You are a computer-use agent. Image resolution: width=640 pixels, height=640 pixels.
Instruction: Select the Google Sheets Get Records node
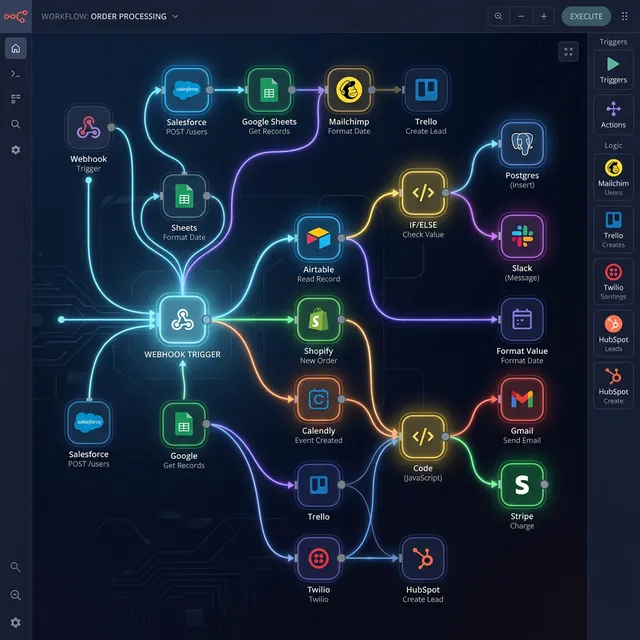[x=269, y=90]
